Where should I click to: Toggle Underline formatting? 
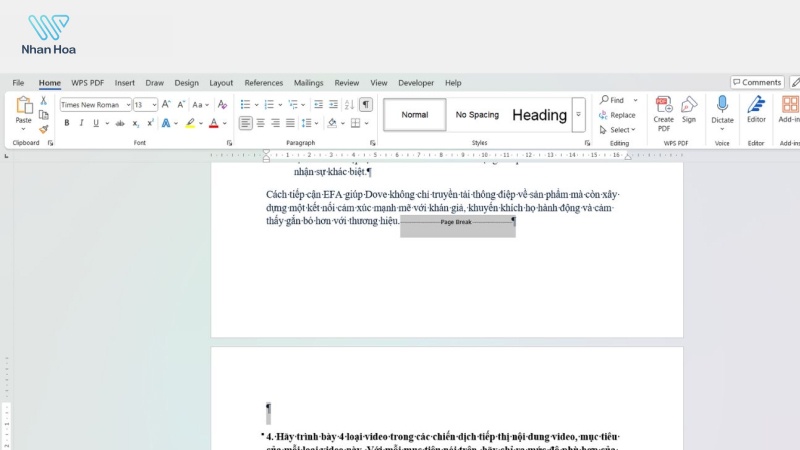point(96,123)
